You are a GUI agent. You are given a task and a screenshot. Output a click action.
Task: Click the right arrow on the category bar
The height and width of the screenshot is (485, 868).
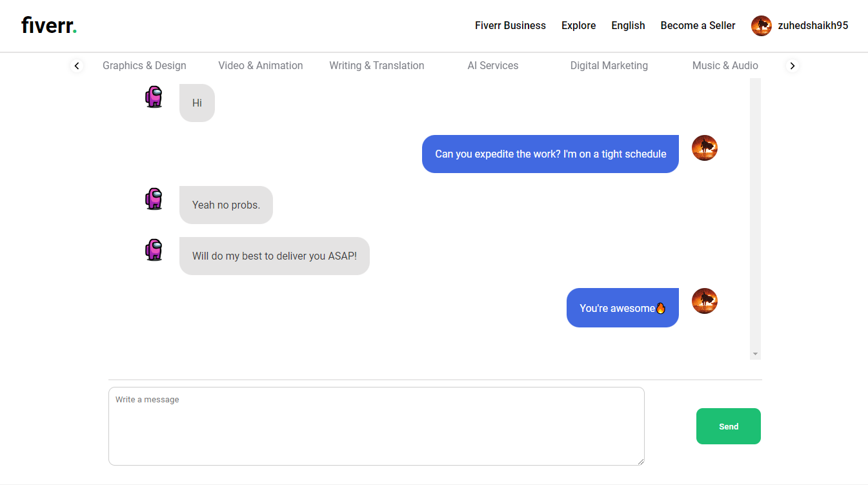click(792, 66)
